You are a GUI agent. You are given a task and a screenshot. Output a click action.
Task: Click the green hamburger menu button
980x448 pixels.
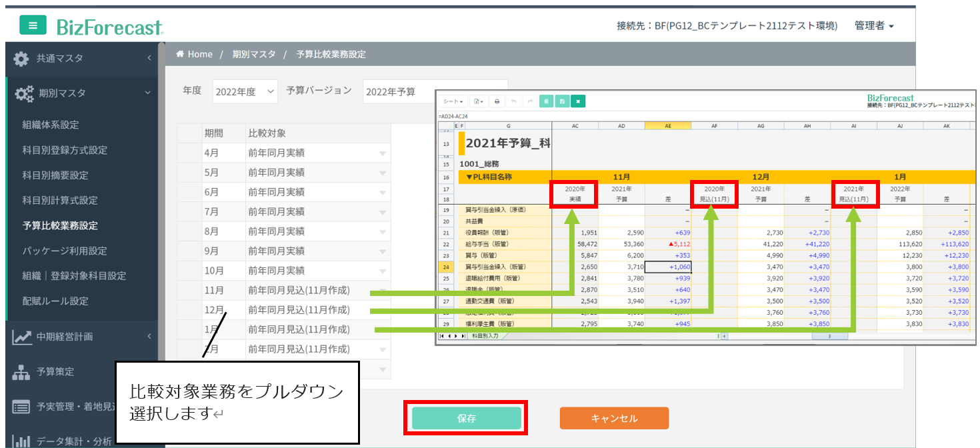tap(33, 25)
